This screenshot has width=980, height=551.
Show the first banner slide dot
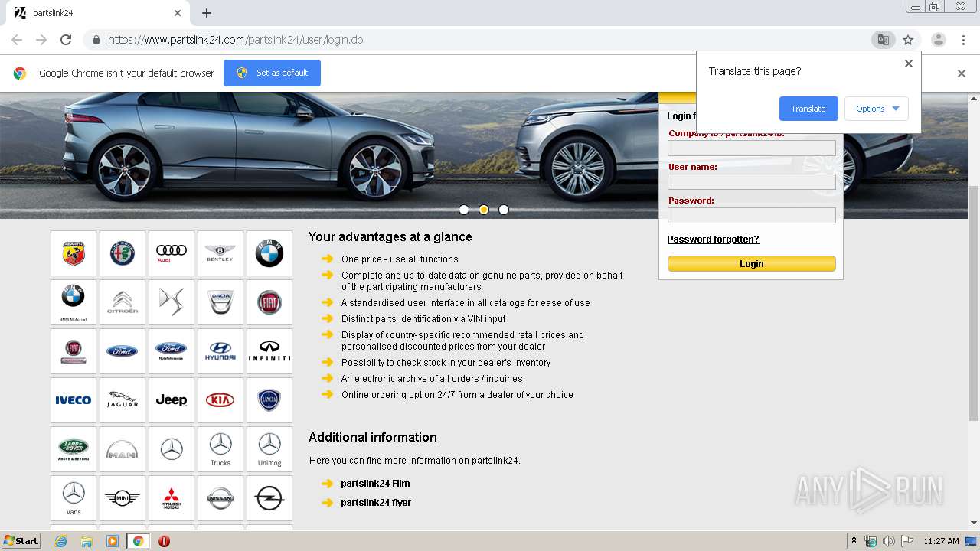464,210
